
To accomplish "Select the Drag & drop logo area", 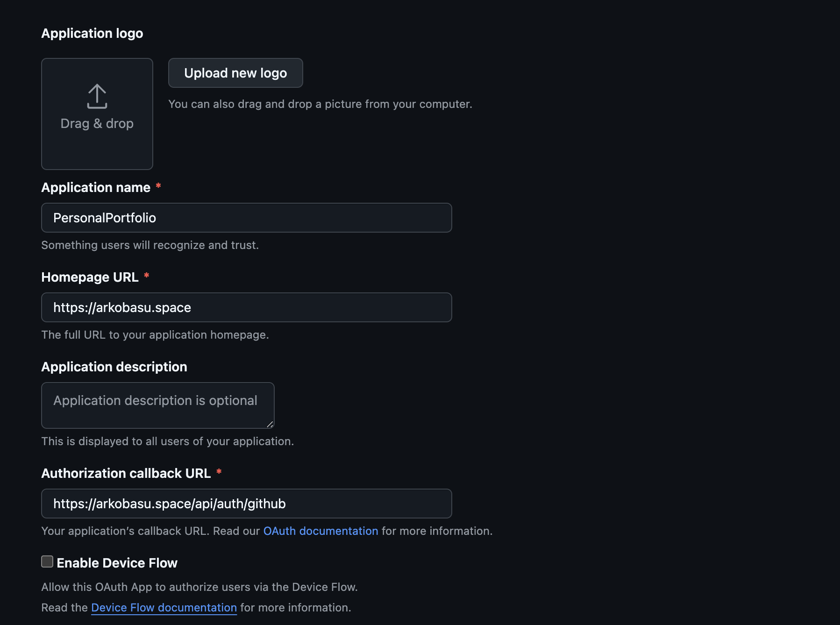I will [x=97, y=114].
